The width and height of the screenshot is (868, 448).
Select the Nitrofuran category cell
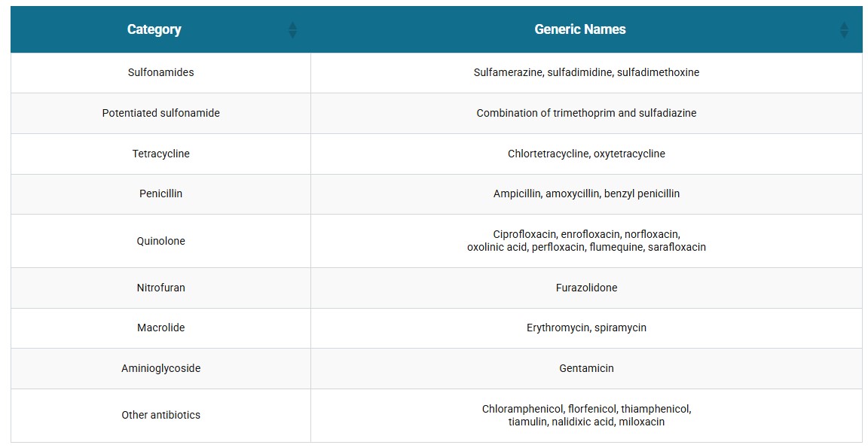(x=160, y=288)
